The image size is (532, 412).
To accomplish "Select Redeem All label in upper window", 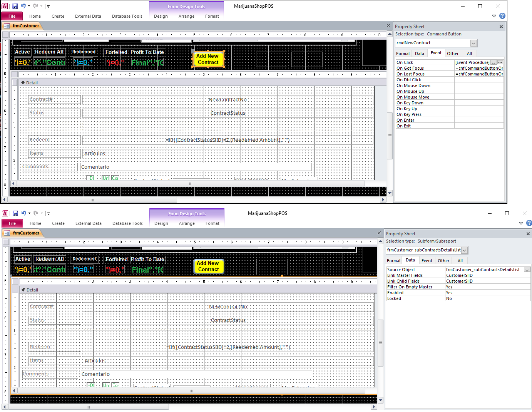I will click(49, 52).
